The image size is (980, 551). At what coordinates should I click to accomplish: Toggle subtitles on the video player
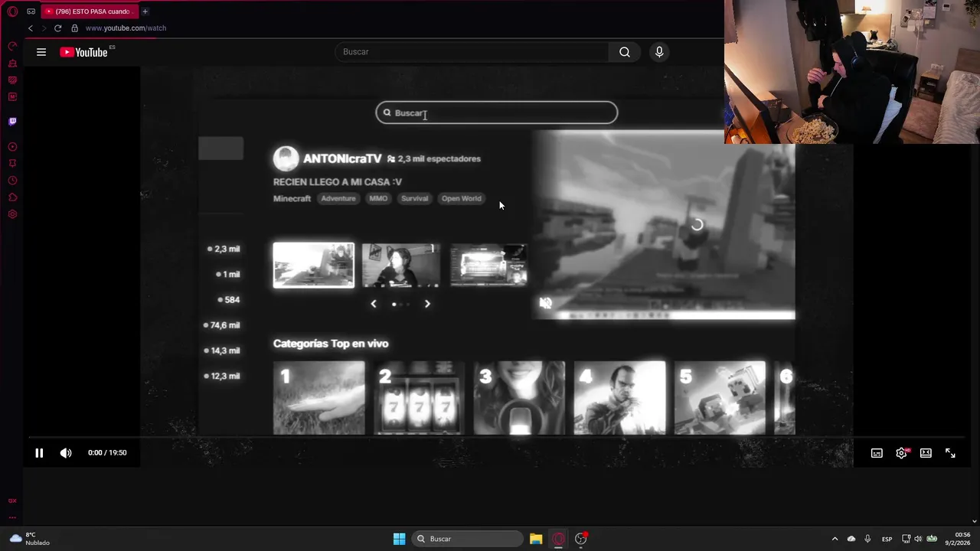pyautogui.click(x=877, y=453)
